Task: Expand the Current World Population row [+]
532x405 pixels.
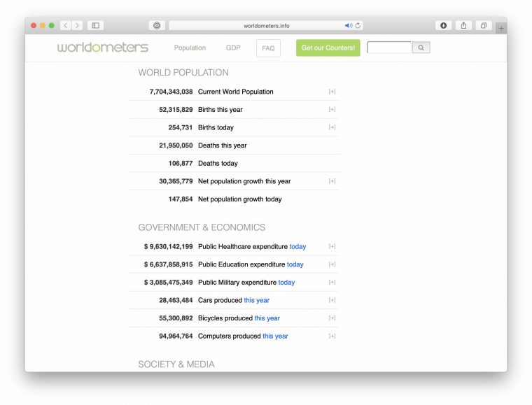Action: pos(332,92)
